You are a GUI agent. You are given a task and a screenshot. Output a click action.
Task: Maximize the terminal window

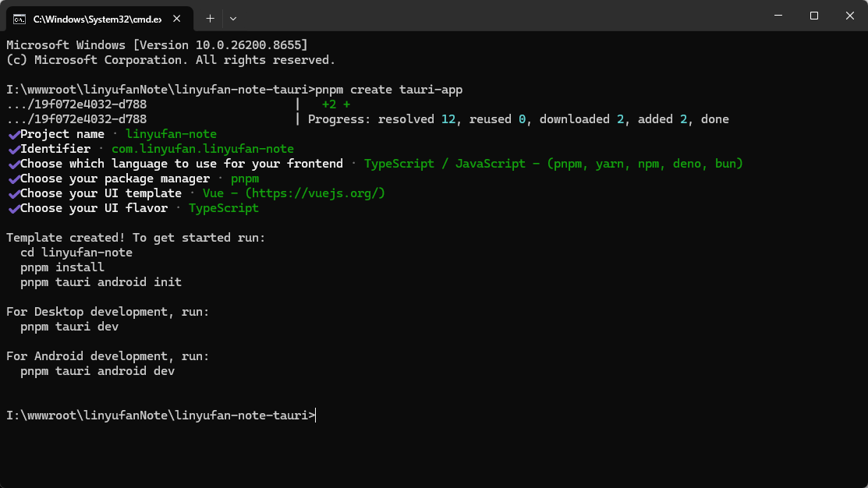click(813, 16)
